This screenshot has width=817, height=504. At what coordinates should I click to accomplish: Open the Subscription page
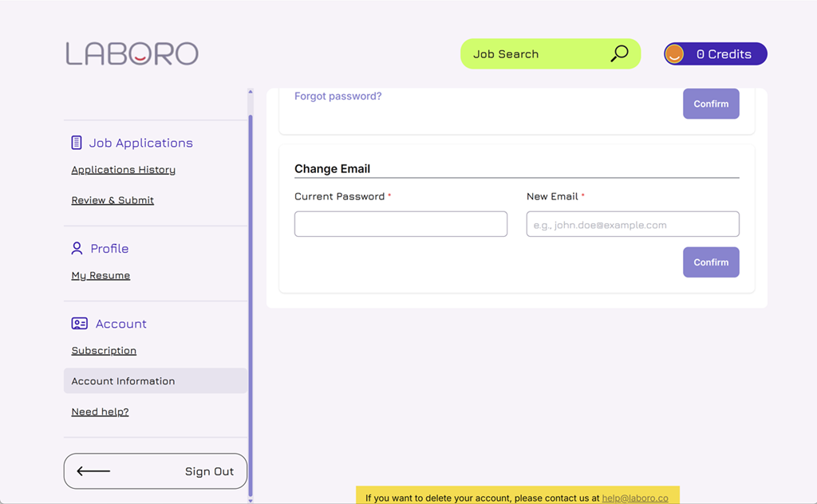tap(104, 351)
